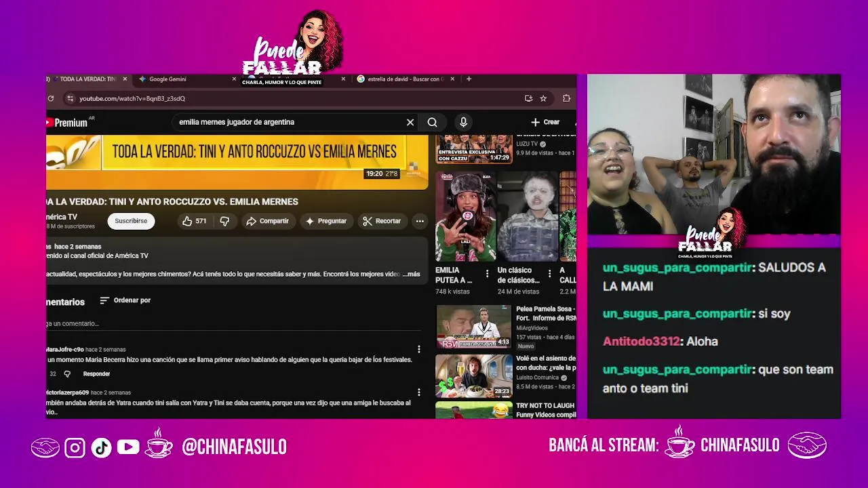Viewport: 868px width, 488px height.
Task: Click the install app icon in address bar
Action: tap(528, 99)
